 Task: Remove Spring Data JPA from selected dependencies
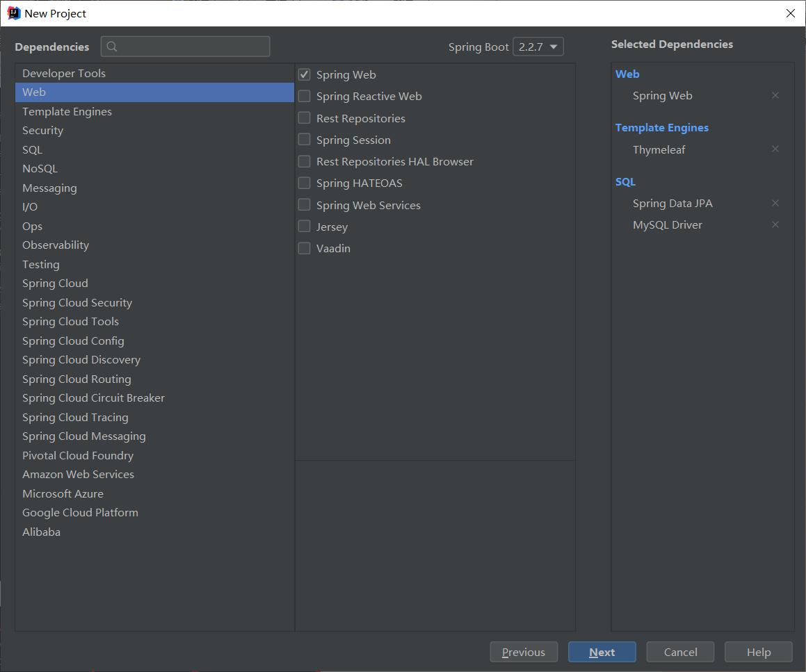tap(775, 203)
